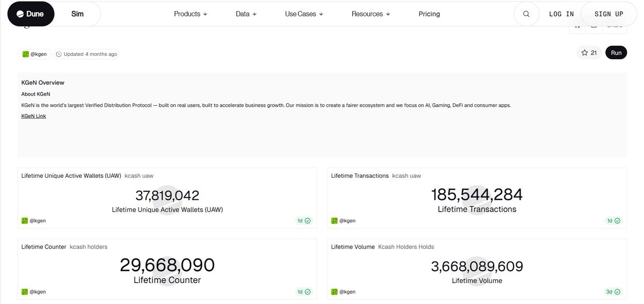
Task: Run the dashboard queries
Action: (x=616, y=53)
